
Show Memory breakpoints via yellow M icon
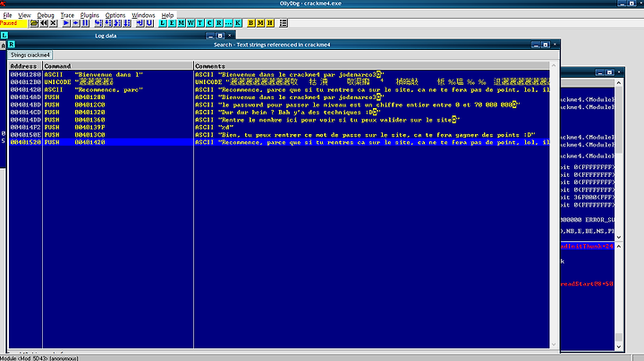tap(260, 23)
